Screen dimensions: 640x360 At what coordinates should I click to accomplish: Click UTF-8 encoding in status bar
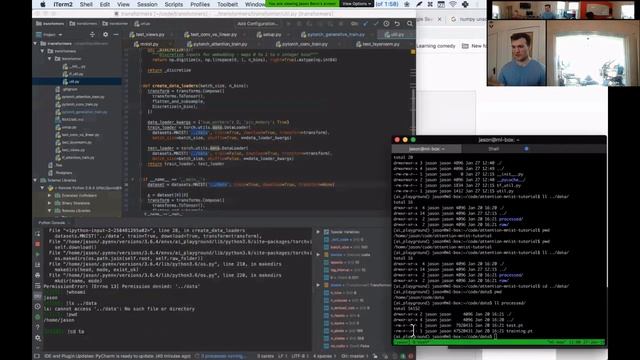click(300, 356)
